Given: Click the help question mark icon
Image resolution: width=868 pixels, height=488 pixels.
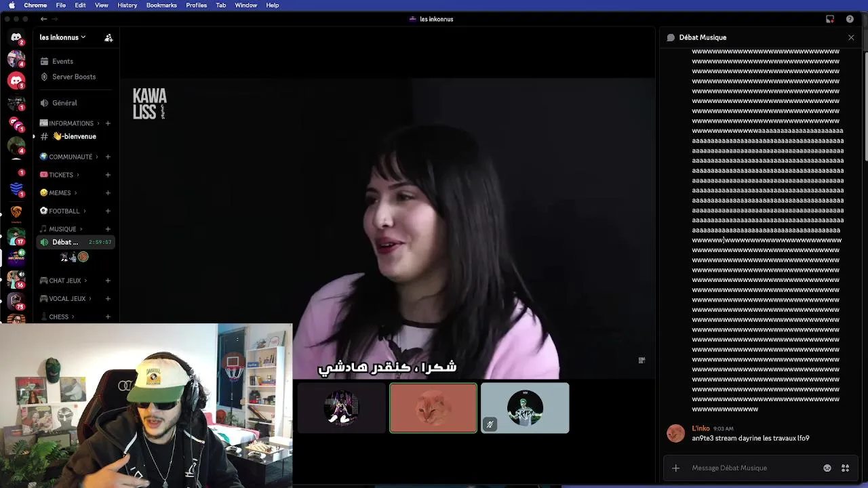Looking at the screenshot, I should pyautogui.click(x=850, y=19).
